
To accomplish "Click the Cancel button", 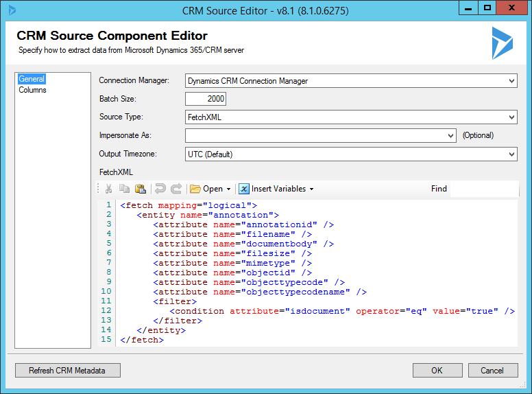I will pyautogui.click(x=492, y=370).
